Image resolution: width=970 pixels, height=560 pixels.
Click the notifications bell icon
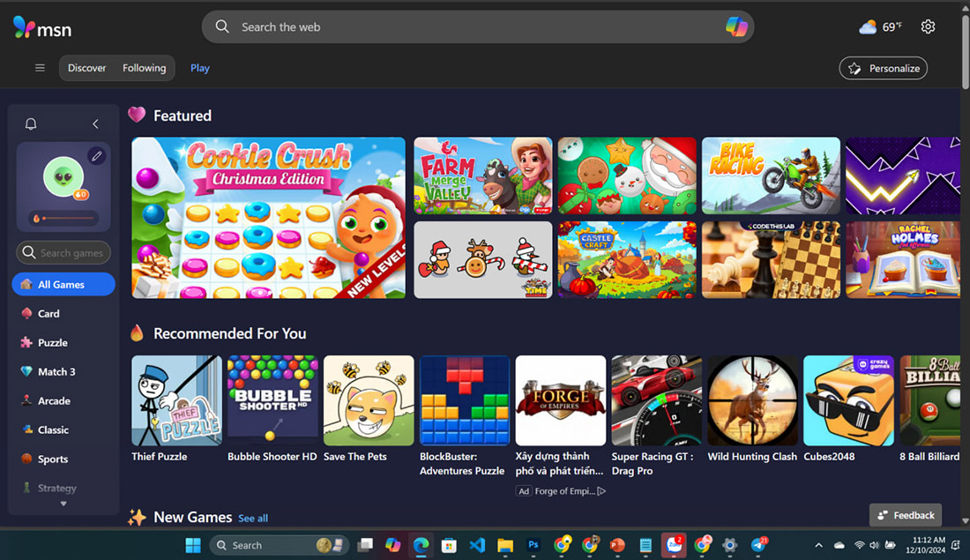coord(30,123)
